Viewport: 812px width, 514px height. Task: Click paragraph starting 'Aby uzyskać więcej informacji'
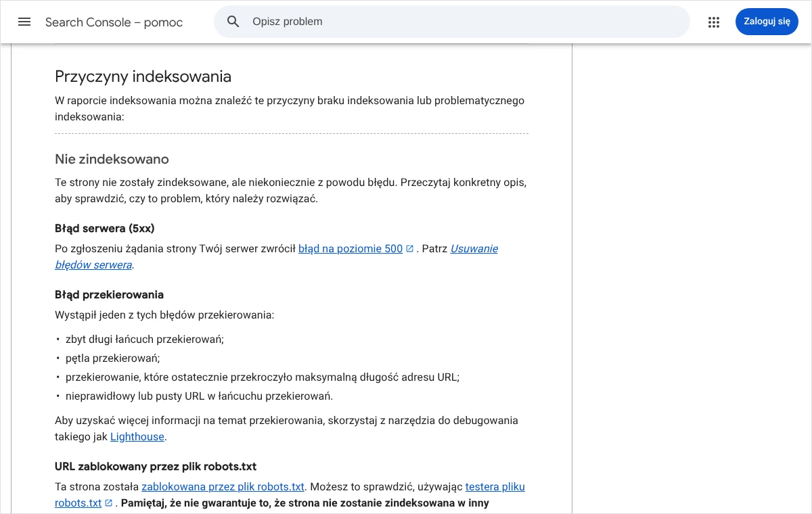pyautogui.click(x=286, y=429)
